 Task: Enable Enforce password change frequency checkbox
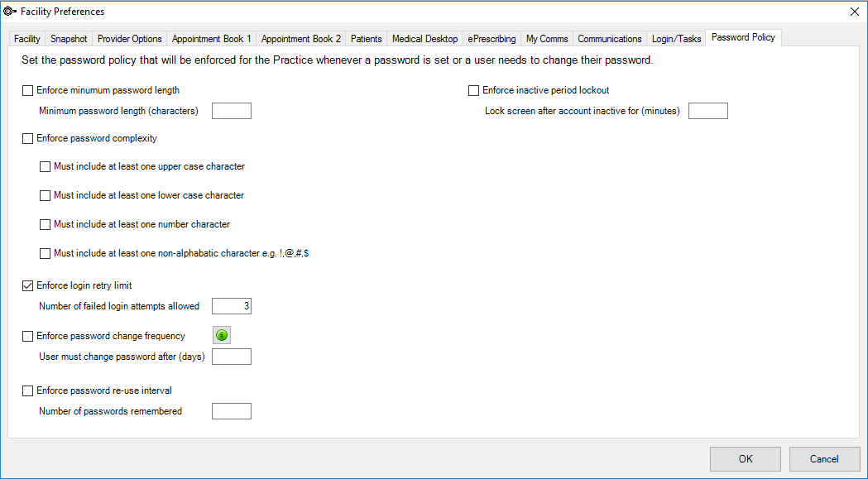[x=27, y=336]
